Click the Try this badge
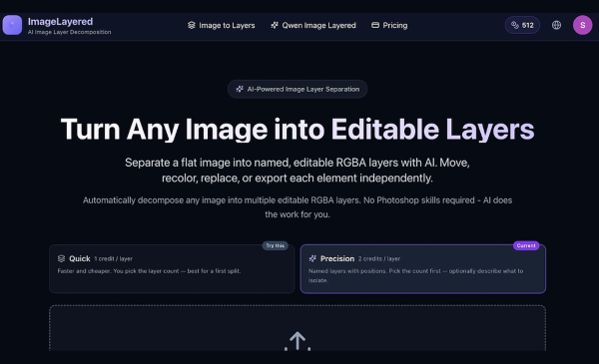The image size is (599, 364). point(276,245)
